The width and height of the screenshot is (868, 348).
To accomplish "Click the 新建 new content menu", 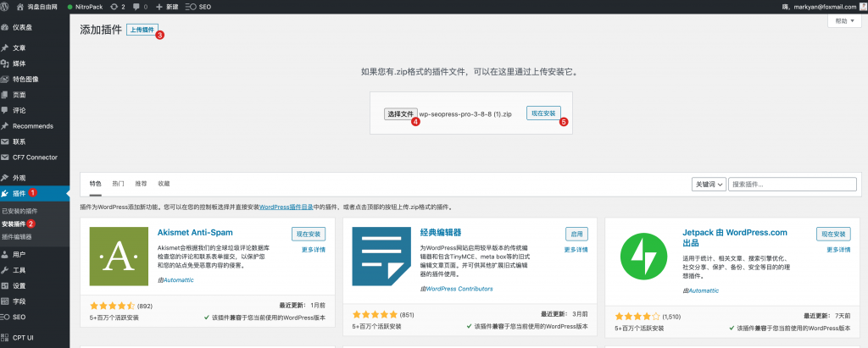I will pos(168,6).
